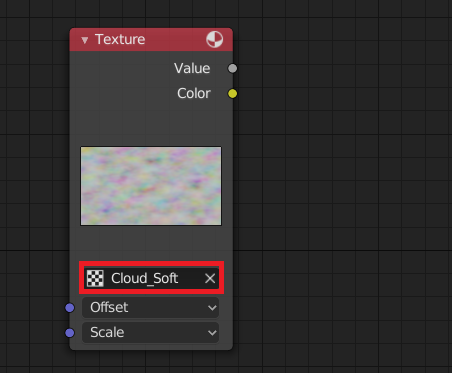This screenshot has width=452, height=373.
Task: Click the Texture node header title
Action: (120, 39)
